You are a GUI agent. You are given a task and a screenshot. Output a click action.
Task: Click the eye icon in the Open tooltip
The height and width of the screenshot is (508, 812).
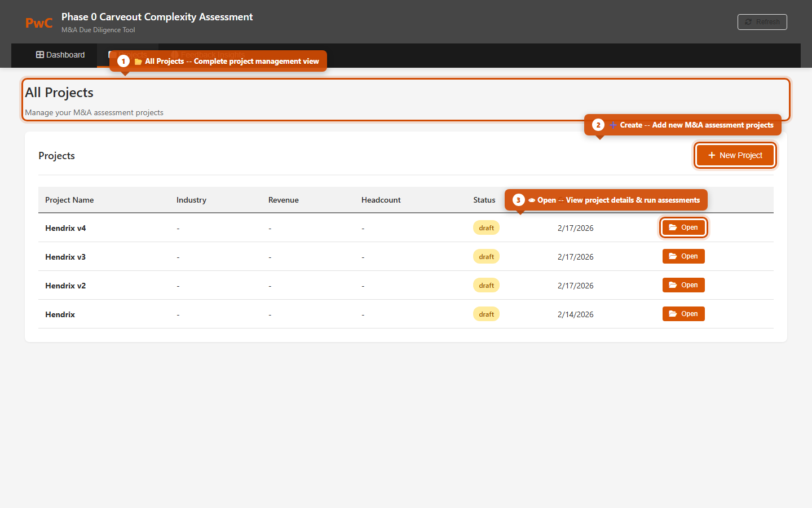click(531, 200)
